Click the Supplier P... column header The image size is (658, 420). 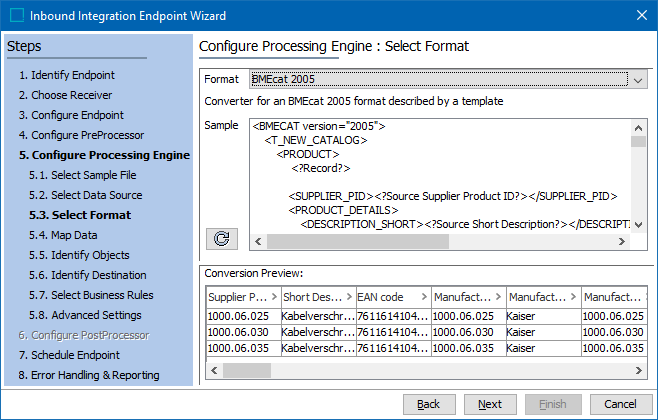click(x=240, y=297)
